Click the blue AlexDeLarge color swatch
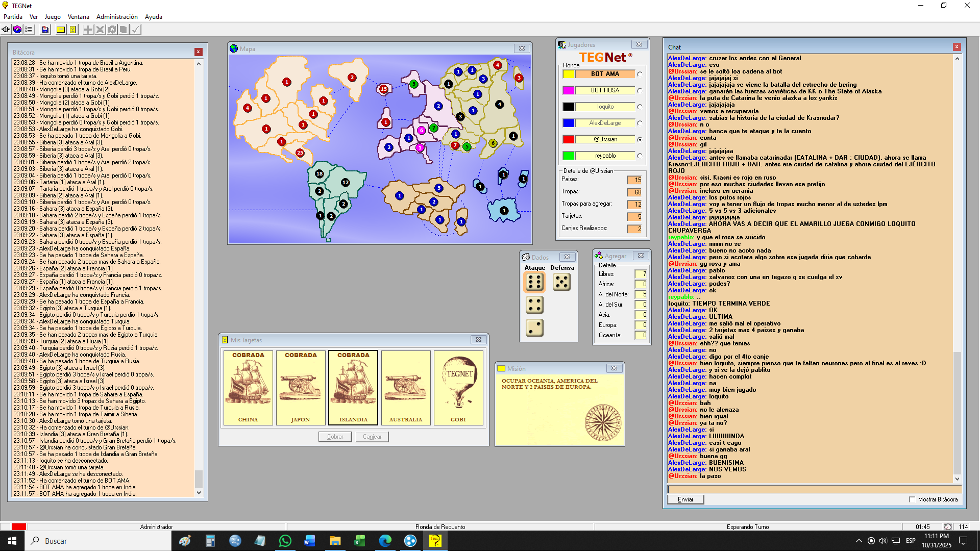The image size is (980, 554). [569, 123]
